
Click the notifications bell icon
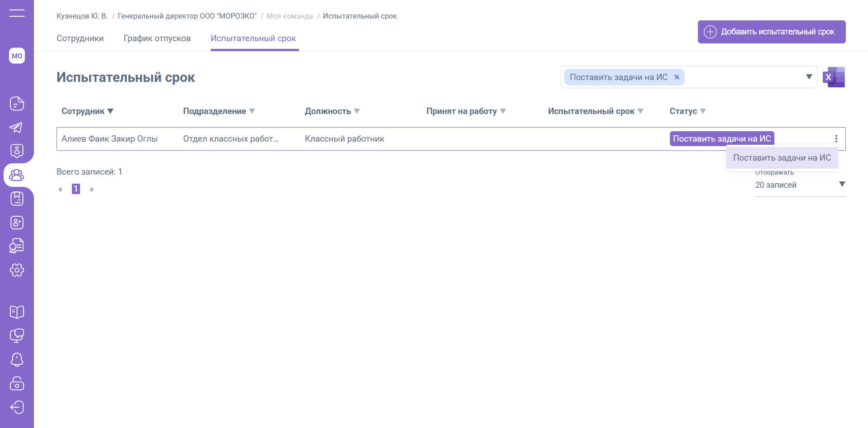(17, 360)
